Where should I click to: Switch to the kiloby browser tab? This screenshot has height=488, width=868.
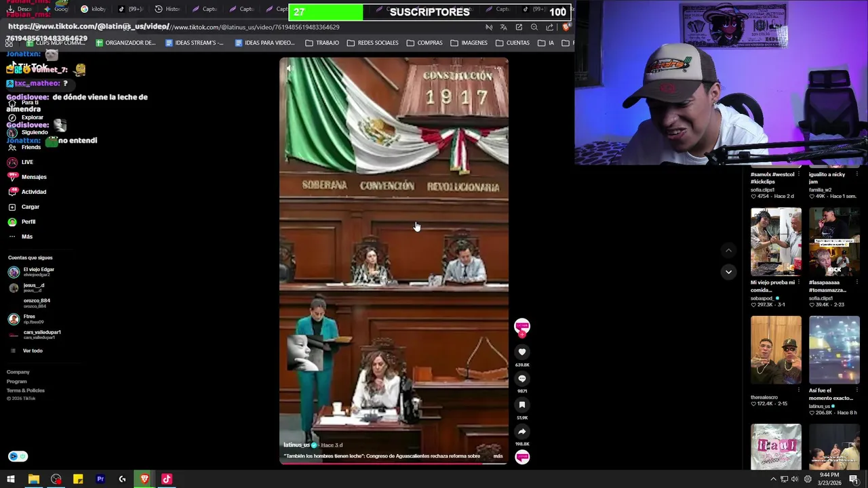[x=94, y=9]
